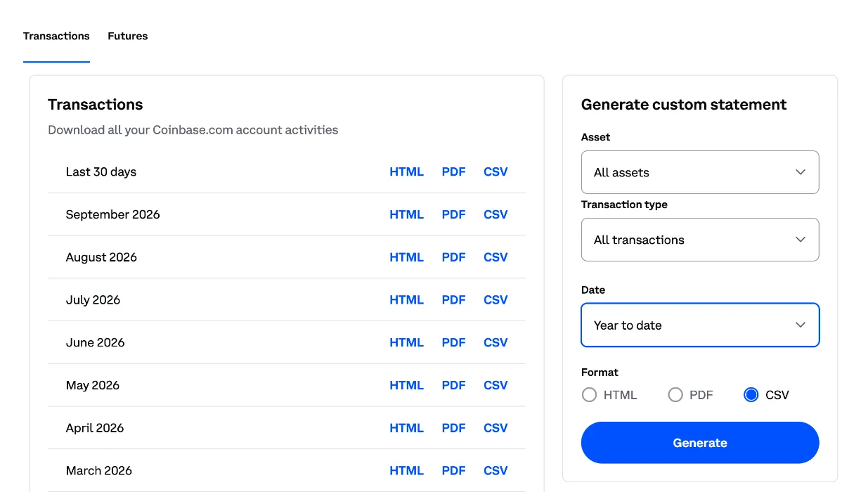Get September 2026 CSV statement

coord(495,214)
